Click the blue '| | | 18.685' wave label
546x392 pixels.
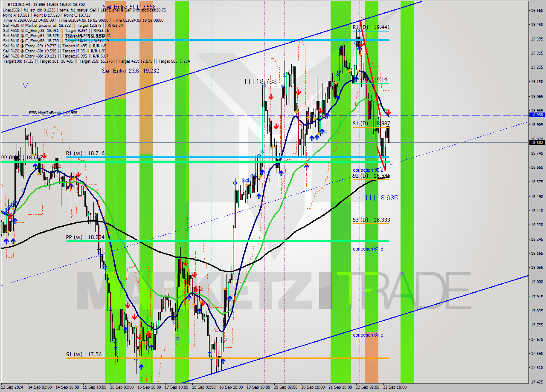tap(382, 198)
